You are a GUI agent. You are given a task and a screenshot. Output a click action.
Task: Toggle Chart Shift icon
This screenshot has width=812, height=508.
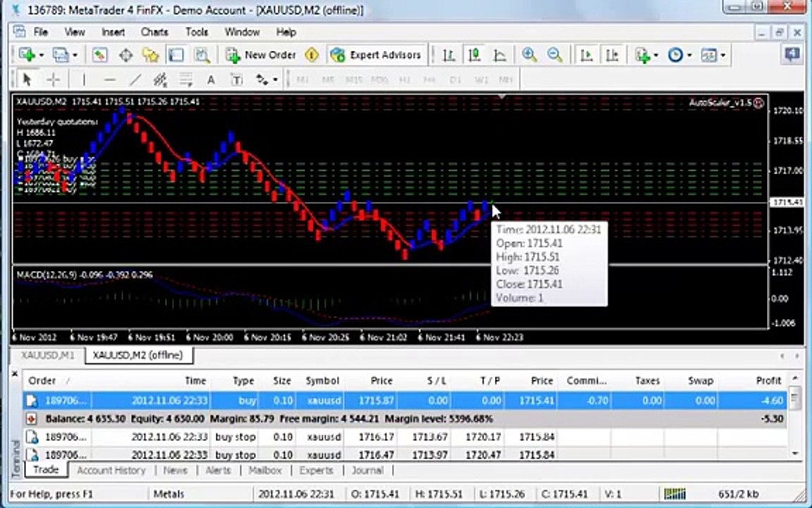[x=612, y=54]
